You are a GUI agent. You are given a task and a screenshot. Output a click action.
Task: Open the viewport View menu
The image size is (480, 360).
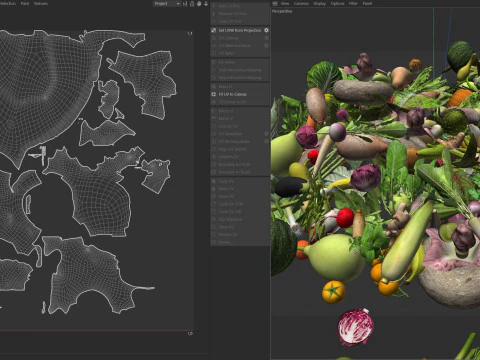pyautogui.click(x=285, y=3)
